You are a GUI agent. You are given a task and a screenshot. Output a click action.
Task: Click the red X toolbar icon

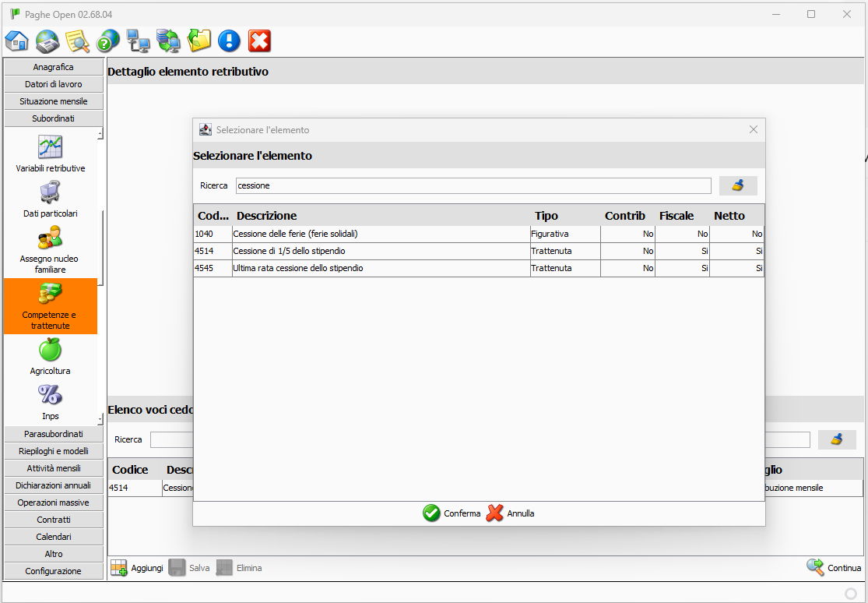259,41
